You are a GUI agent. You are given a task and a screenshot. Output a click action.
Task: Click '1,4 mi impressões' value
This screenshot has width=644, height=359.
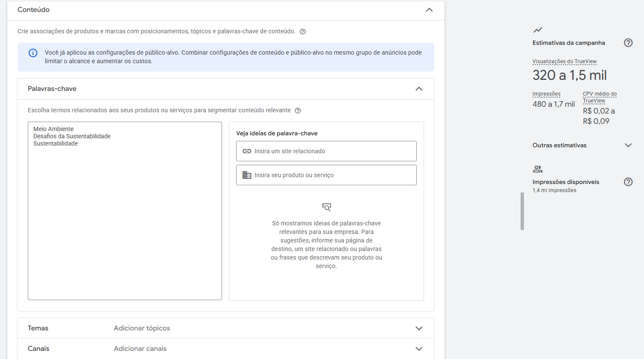(x=554, y=190)
